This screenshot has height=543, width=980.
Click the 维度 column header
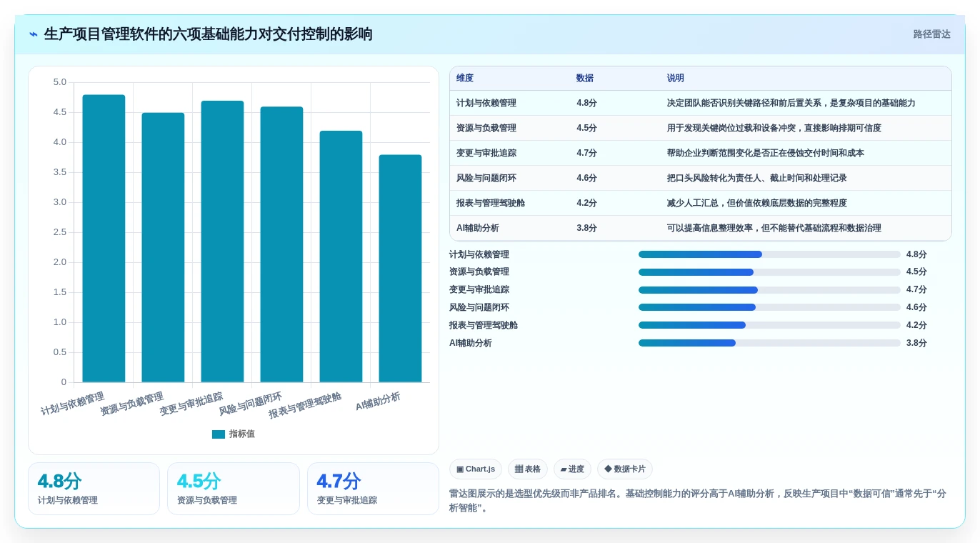point(465,79)
